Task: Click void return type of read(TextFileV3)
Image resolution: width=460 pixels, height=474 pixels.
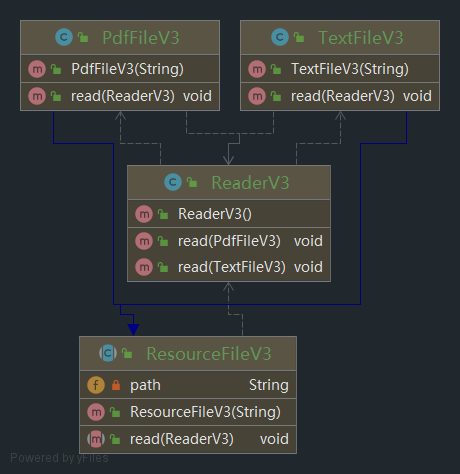Action: click(x=308, y=267)
